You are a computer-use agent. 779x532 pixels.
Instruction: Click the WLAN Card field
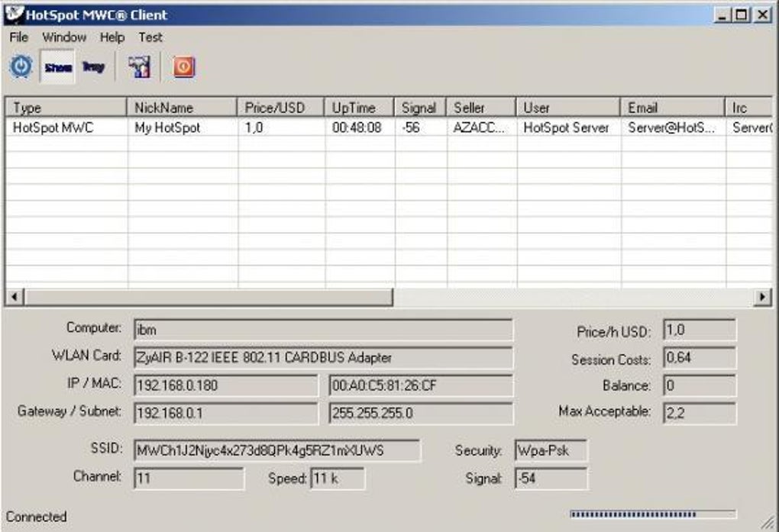click(323, 358)
